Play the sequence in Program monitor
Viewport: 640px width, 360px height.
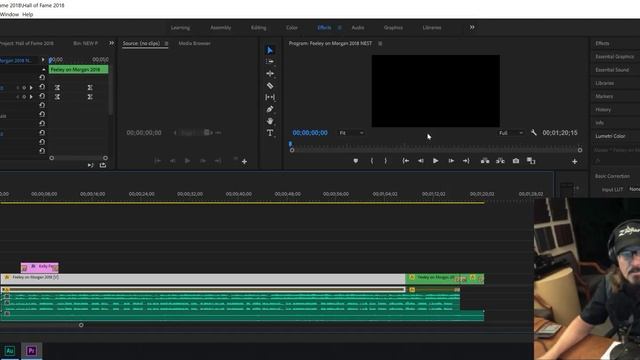(436, 161)
